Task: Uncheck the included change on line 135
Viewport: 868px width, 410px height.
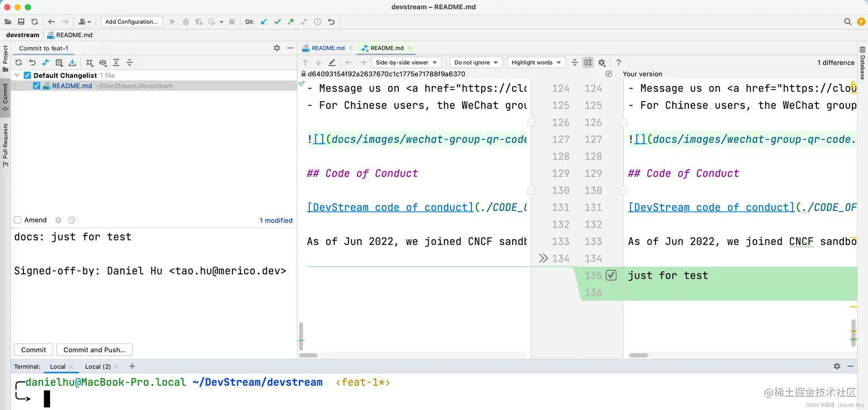Action: [611, 275]
